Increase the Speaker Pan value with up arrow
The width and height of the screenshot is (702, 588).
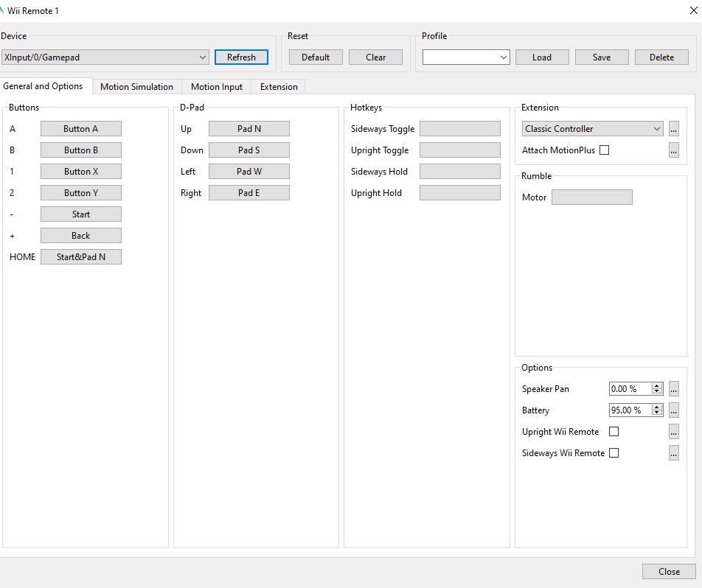[x=657, y=385]
